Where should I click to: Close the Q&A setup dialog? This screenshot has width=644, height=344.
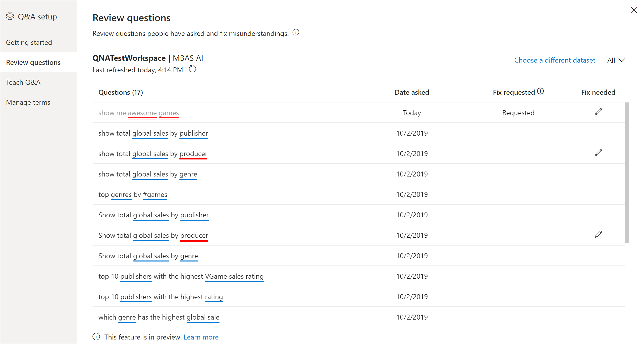click(634, 10)
